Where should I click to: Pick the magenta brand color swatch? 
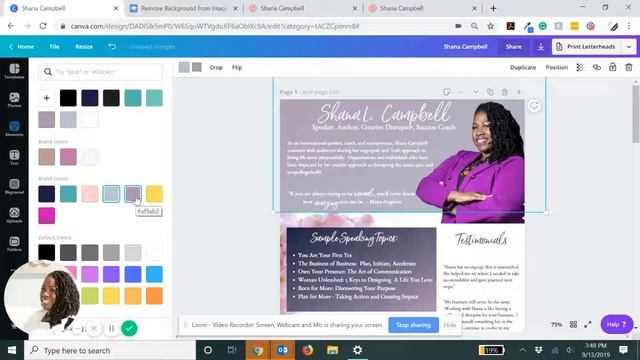pyautogui.click(x=47, y=216)
